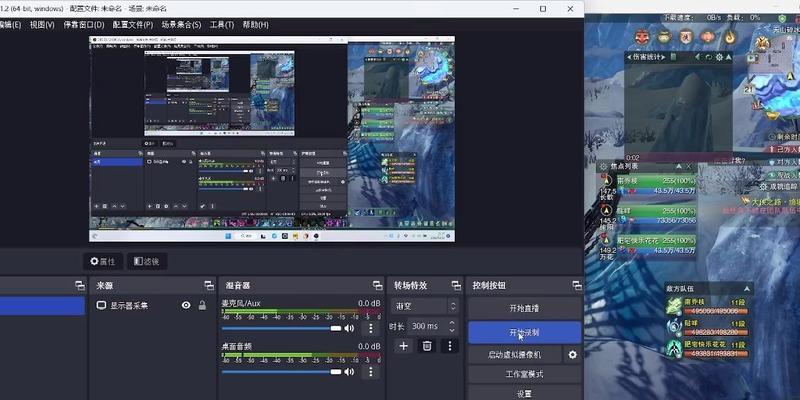The width and height of the screenshot is (800, 400).
Task: Click the 滤镜 filters button
Action: click(147, 261)
